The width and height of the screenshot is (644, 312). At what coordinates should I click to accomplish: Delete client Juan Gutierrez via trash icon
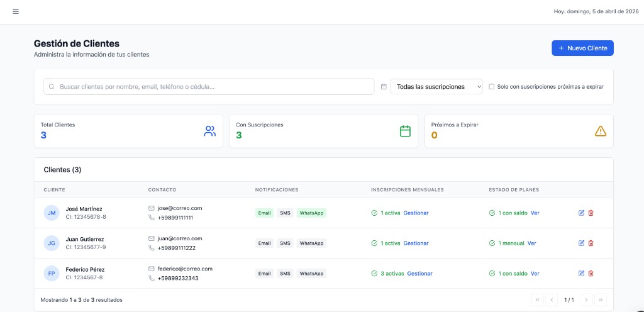pos(591,243)
